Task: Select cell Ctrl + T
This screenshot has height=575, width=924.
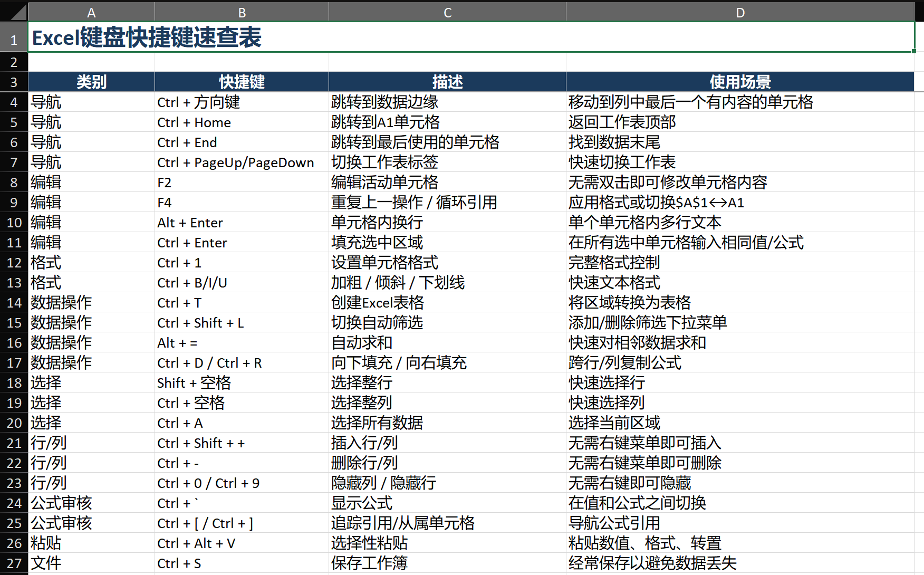Action: 242,302
